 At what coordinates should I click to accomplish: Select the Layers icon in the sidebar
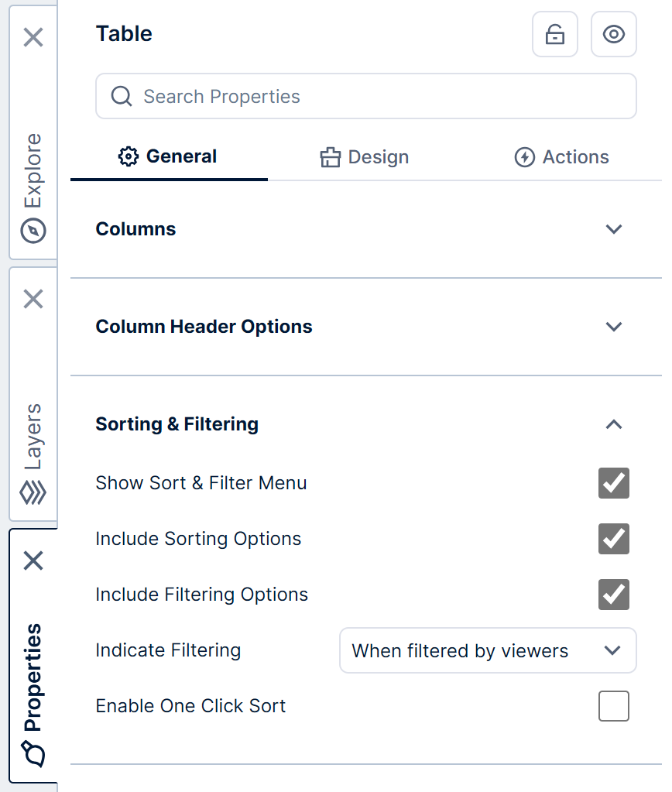[33, 492]
